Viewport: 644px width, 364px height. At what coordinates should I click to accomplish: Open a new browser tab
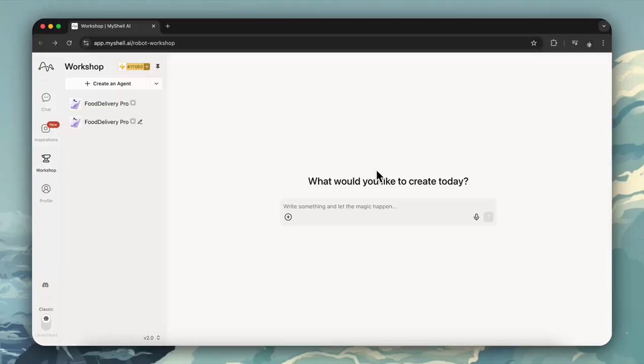(167, 26)
